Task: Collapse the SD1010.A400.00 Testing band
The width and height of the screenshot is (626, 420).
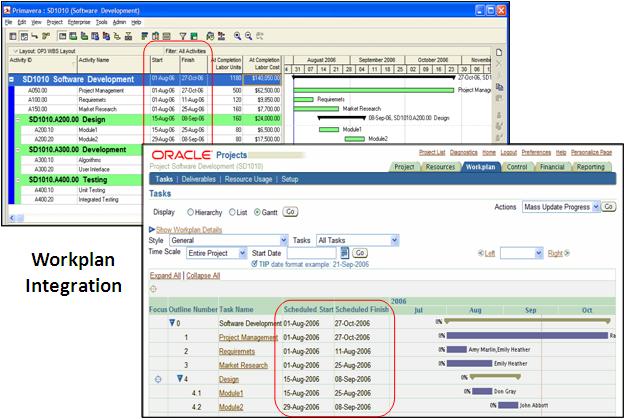Action: 18,180
